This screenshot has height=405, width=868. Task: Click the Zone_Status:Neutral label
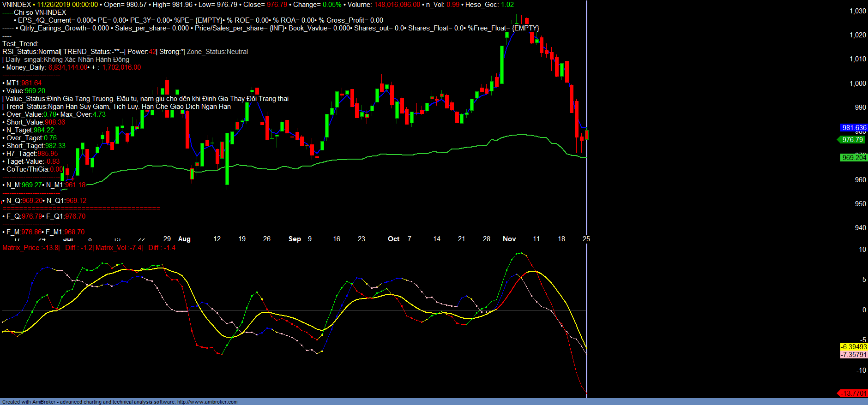(x=217, y=52)
